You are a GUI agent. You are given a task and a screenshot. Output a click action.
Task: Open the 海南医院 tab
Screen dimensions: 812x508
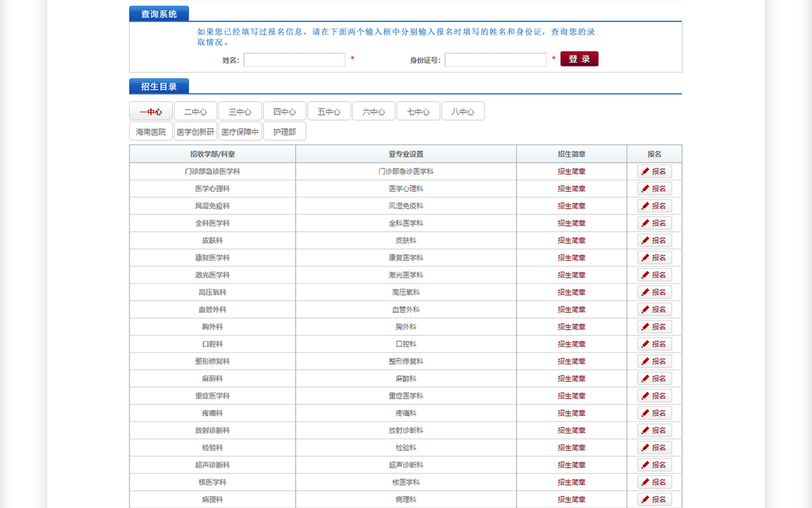point(151,132)
